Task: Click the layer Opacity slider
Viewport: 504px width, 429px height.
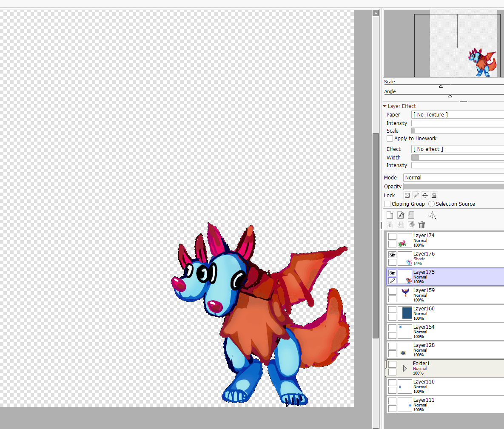Action: click(453, 187)
